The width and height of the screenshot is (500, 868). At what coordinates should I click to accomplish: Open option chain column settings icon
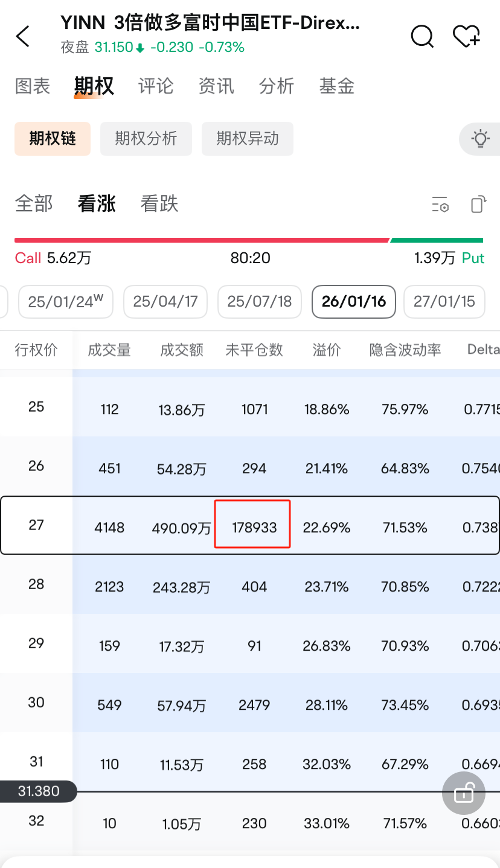click(x=440, y=205)
